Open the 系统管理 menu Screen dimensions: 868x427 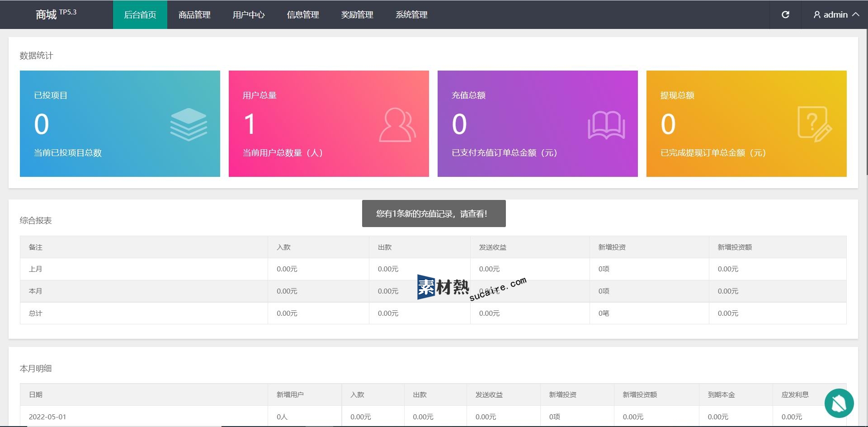(x=411, y=15)
